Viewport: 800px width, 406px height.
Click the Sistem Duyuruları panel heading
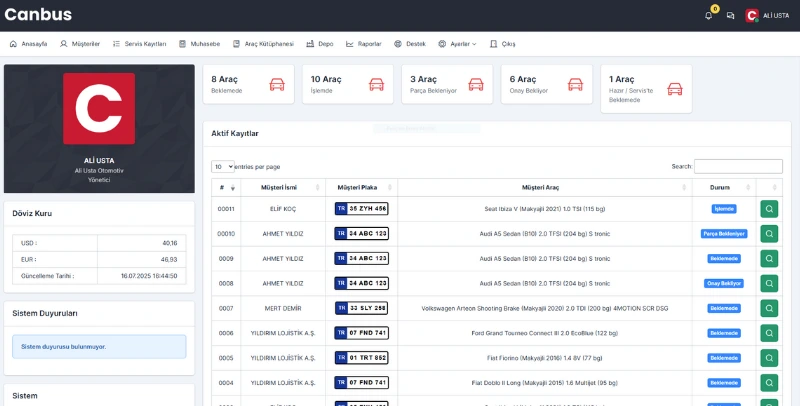click(x=45, y=313)
